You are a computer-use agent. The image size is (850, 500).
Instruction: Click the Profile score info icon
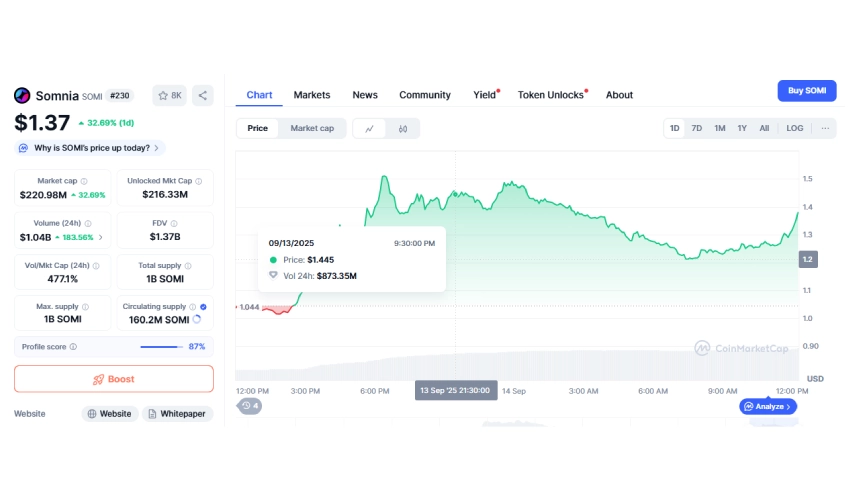click(x=73, y=347)
